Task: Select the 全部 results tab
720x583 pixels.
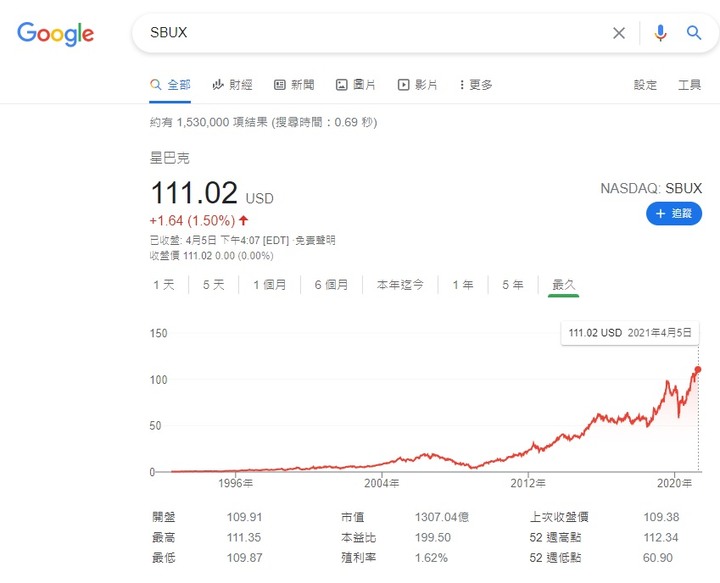Action: point(170,85)
